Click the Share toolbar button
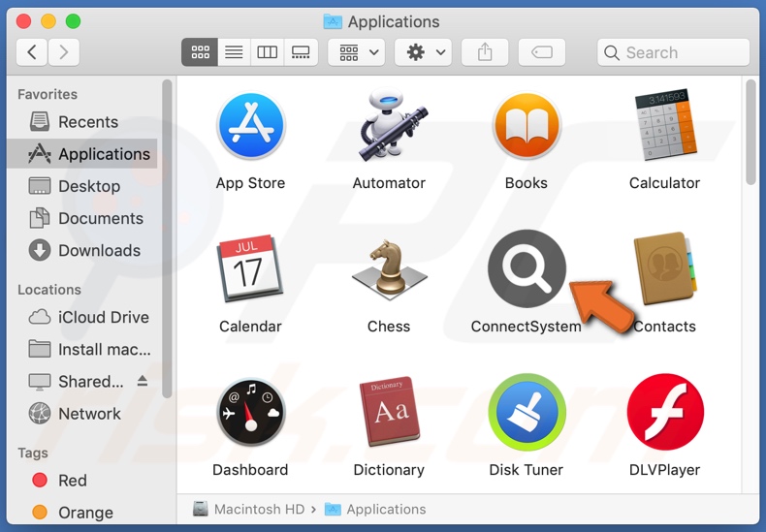The width and height of the screenshot is (766, 532). (485, 52)
